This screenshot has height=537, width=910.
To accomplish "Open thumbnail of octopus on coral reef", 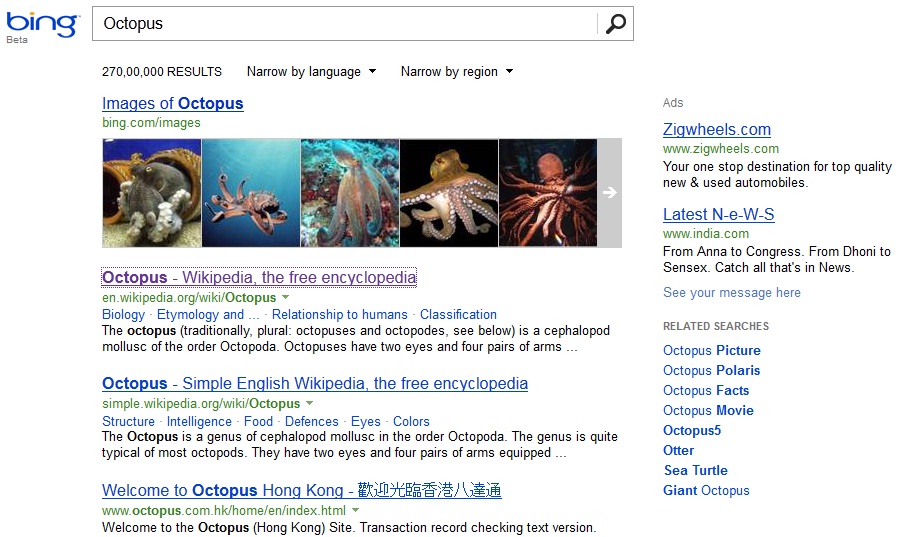I will (x=350, y=193).
